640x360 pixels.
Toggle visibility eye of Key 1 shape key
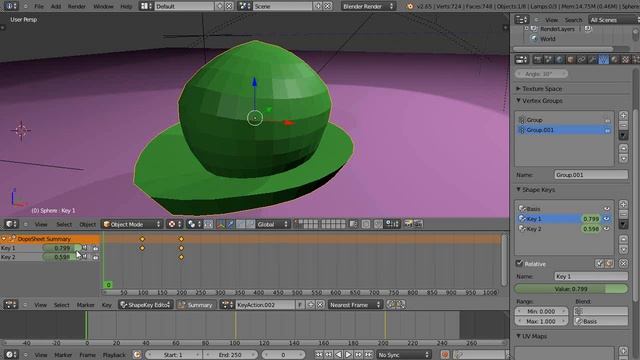pyautogui.click(x=607, y=219)
